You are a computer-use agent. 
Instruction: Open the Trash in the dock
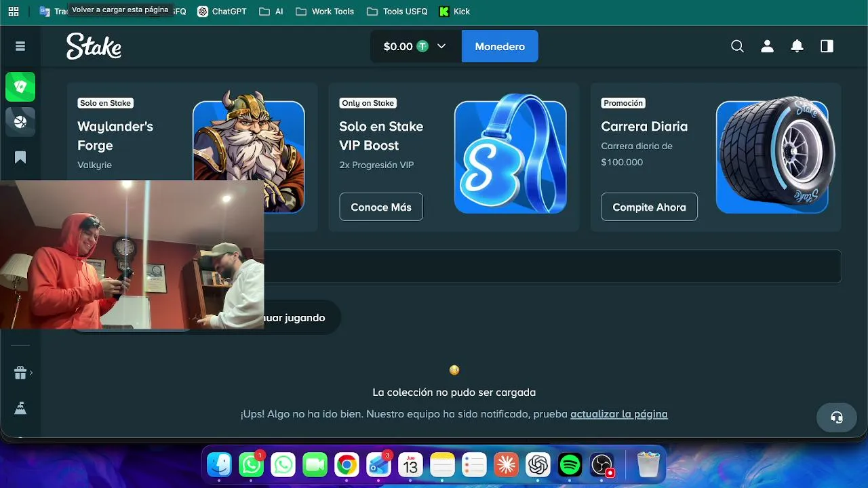tap(649, 465)
